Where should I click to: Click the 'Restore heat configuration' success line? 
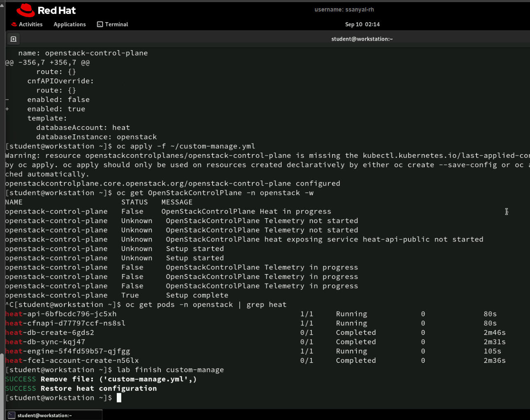tap(99, 388)
